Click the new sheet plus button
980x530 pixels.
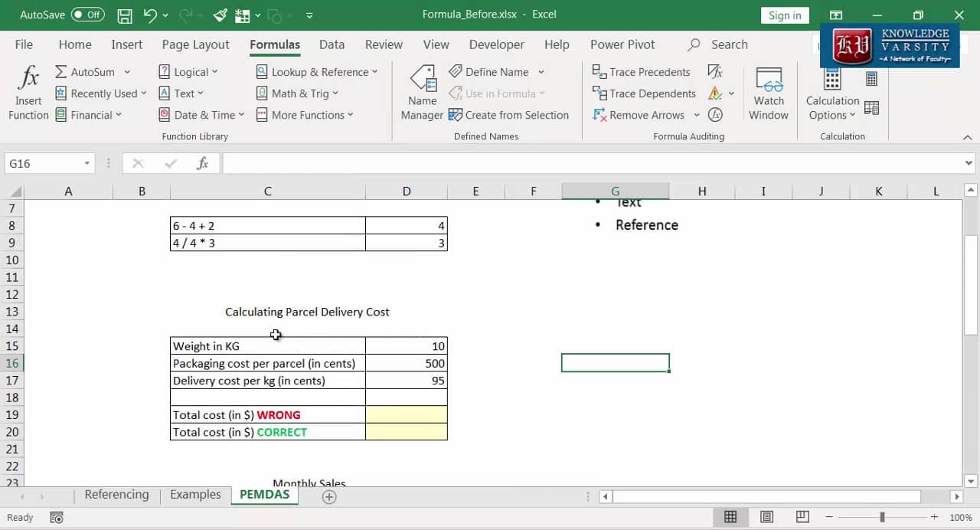[x=329, y=497]
